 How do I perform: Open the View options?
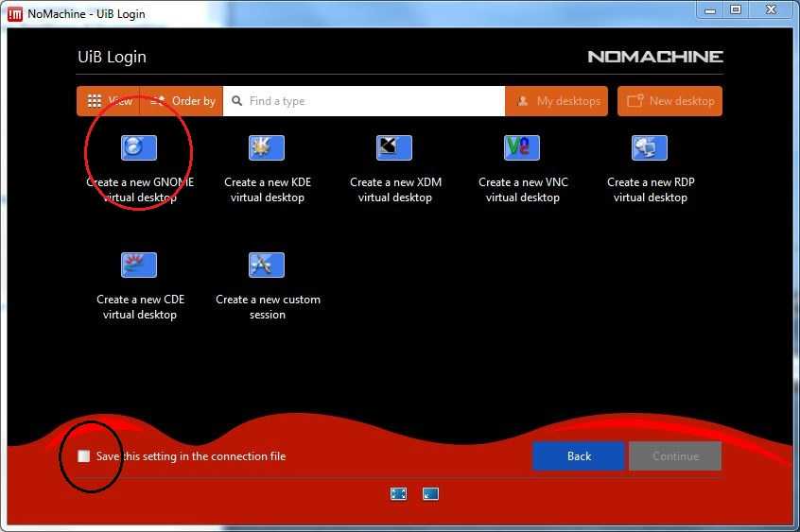[108, 101]
